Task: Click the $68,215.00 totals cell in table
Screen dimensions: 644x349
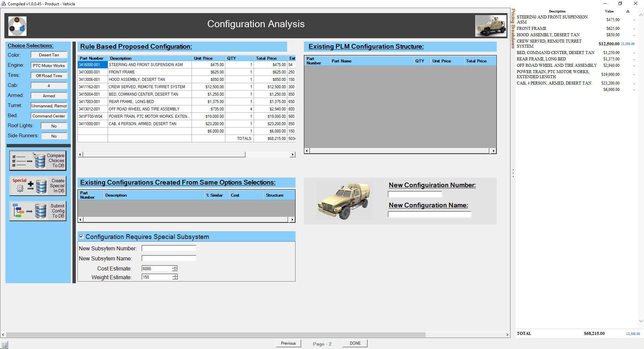Action: click(x=270, y=139)
